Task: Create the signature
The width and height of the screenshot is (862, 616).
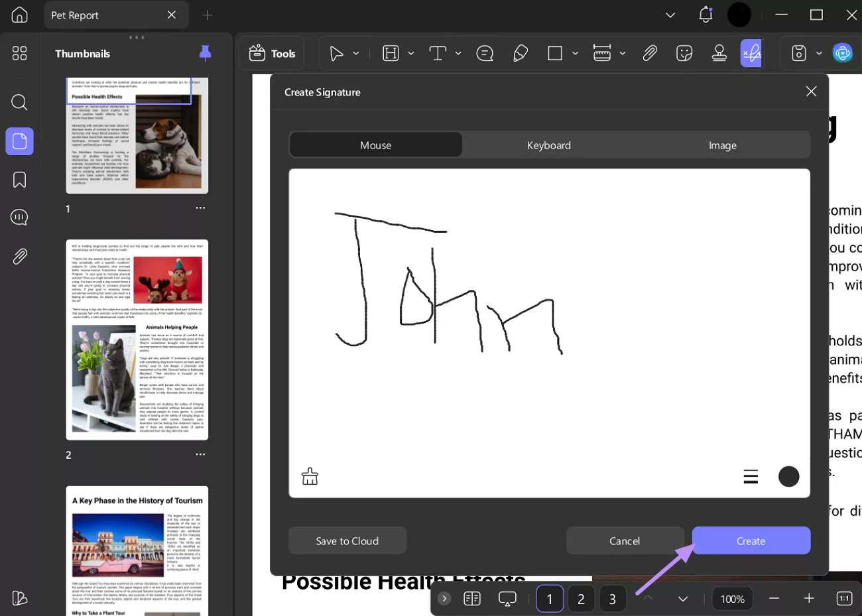Action: click(x=751, y=540)
